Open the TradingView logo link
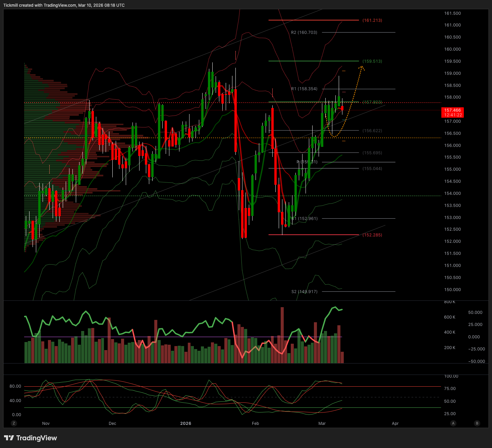The height and width of the screenshot is (448, 492). pyautogui.click(x=31, y=438)
